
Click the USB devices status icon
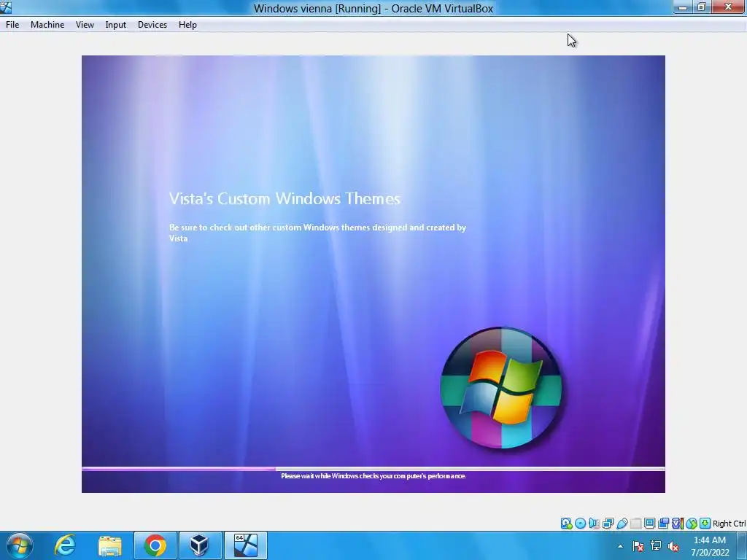point(622,524)
